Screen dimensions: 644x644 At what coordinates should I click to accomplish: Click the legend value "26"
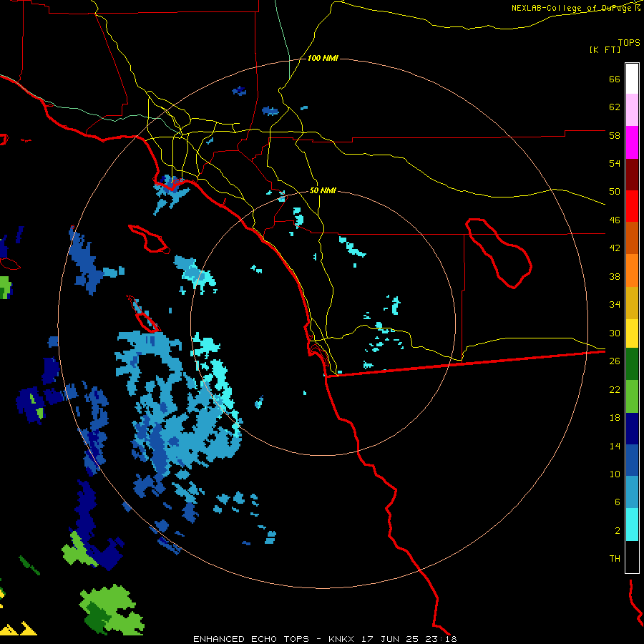(615, 361)
